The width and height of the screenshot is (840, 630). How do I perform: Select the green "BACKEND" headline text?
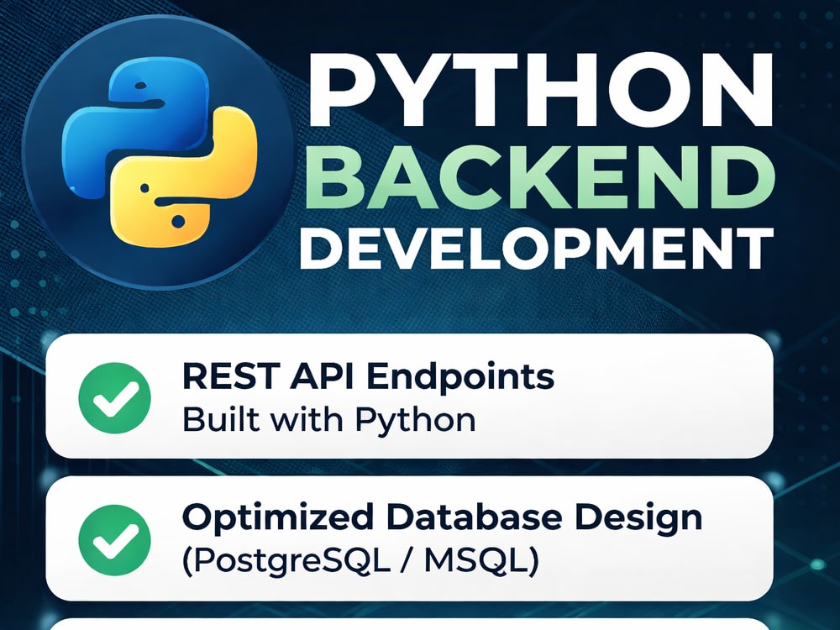click(540, 176)
